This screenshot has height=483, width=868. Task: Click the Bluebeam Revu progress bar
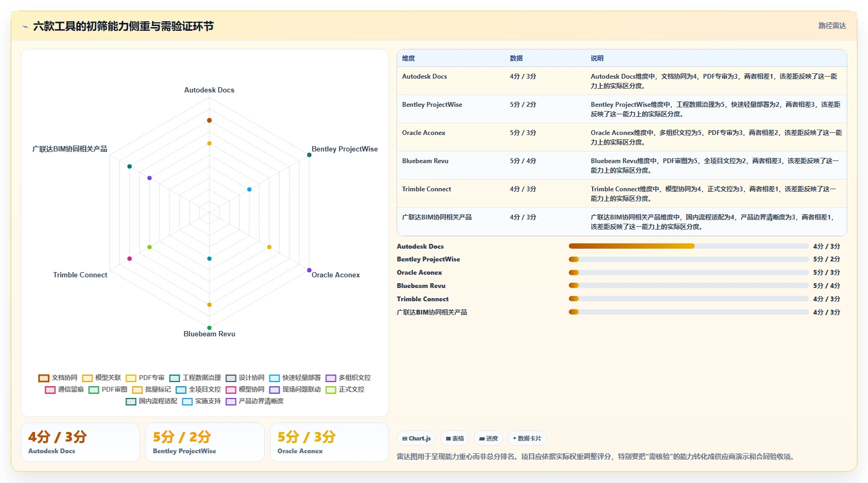pos(688,285)
